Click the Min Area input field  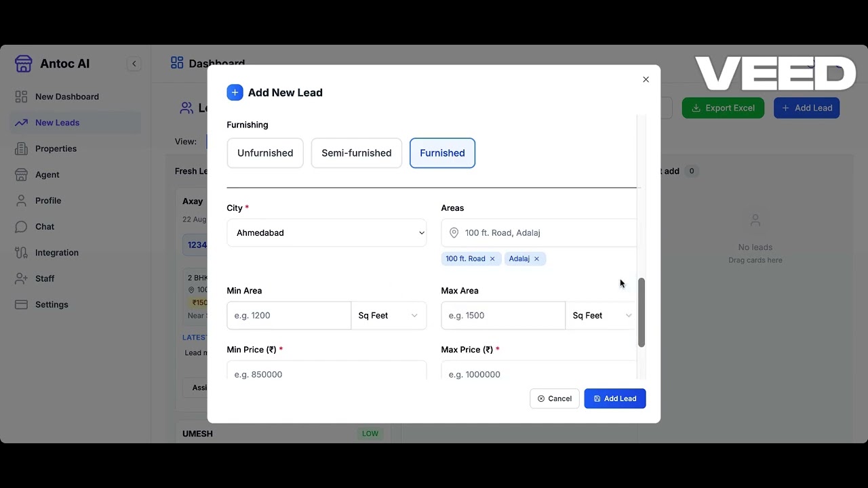(289, 315)
